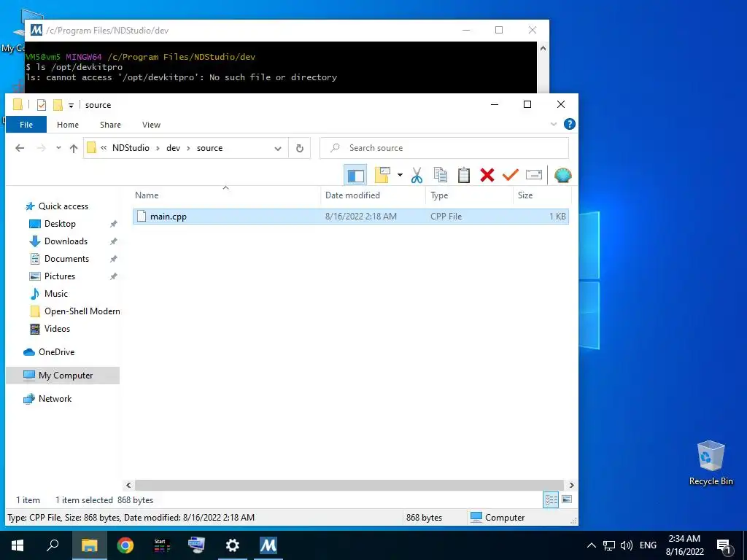
Task: Open Downloads in navigation pane
Action: tap(66, 241)
